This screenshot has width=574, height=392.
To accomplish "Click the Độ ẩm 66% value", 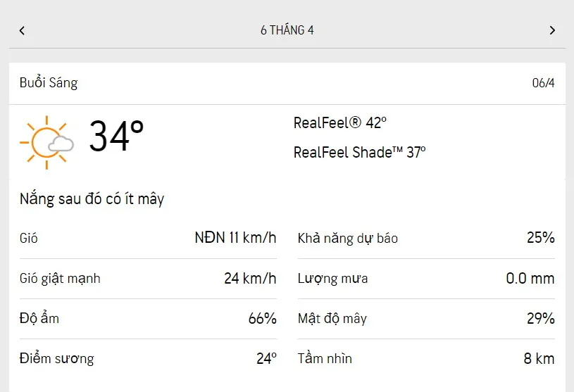I will pos(262,319).
